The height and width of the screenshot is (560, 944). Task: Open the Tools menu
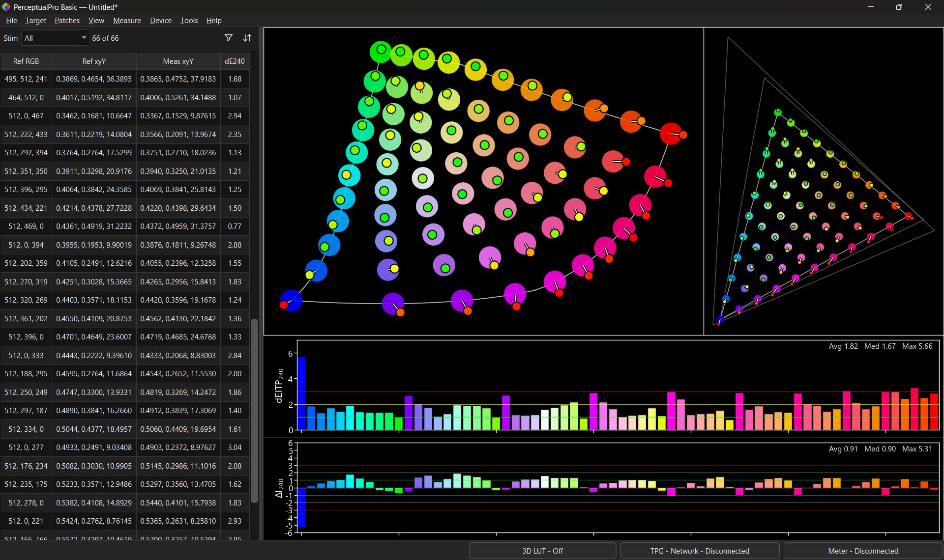coord(189,21)
